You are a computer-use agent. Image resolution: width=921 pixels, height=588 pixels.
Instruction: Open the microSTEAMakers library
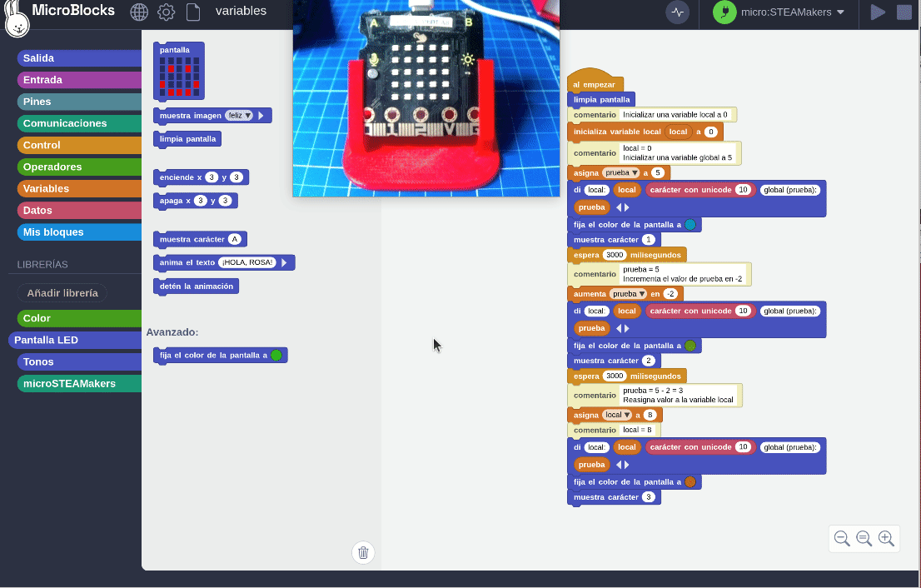point(79,384)
